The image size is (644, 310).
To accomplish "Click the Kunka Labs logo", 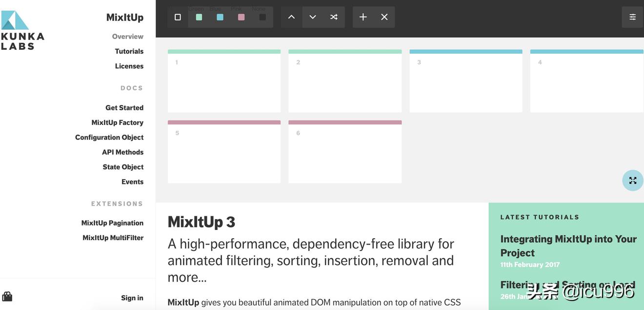I will point(22,30).
